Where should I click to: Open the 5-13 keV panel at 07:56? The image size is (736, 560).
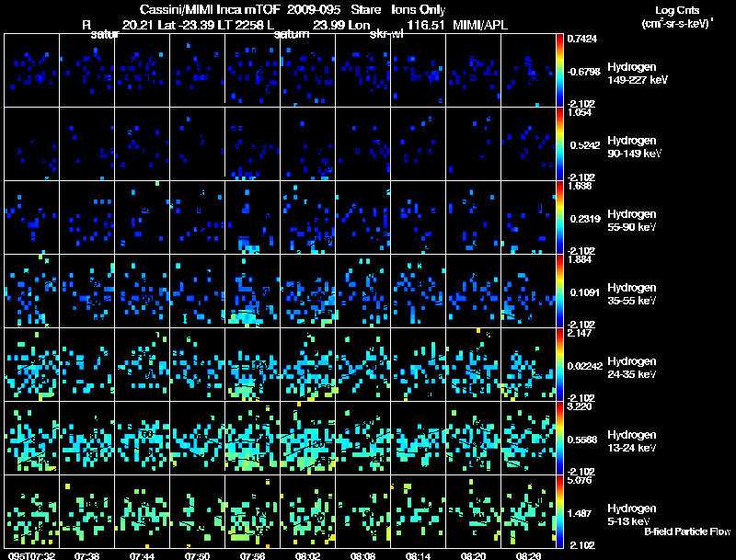pyautogui.click(x=251, y=511)
